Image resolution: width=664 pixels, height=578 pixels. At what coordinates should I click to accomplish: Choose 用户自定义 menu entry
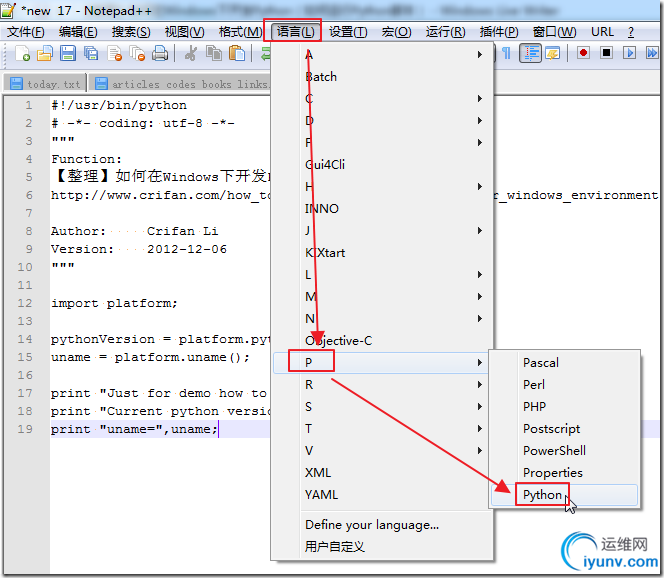(x=382, y=547)
